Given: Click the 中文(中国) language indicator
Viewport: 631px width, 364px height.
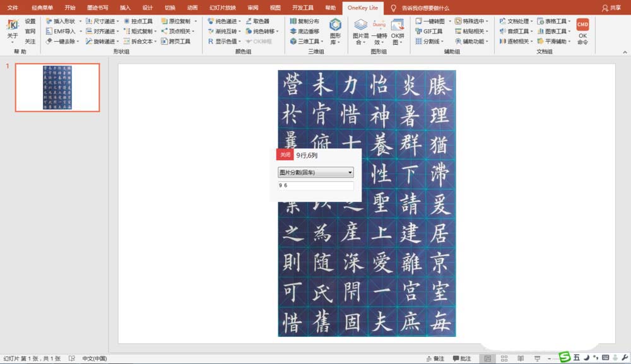Looking at the screenshot, I should [x=95, y=358].
